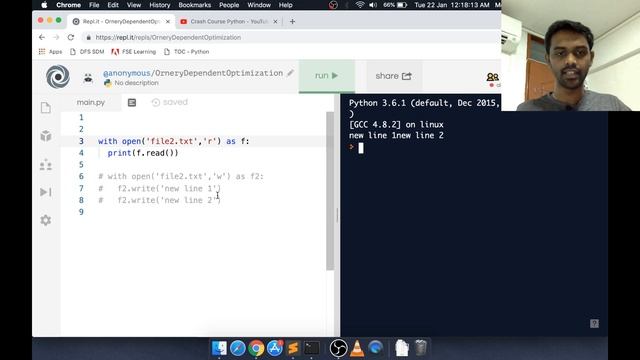Close the Repl.it browser tab

coord(168,22)
